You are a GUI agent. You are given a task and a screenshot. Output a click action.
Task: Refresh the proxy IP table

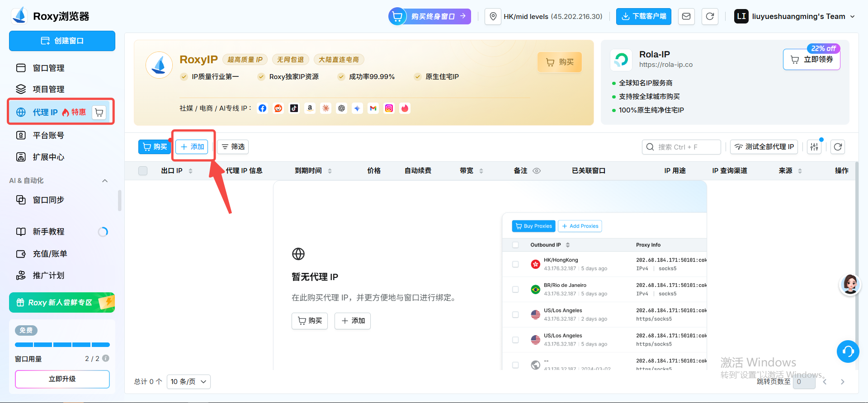[838, 147]
